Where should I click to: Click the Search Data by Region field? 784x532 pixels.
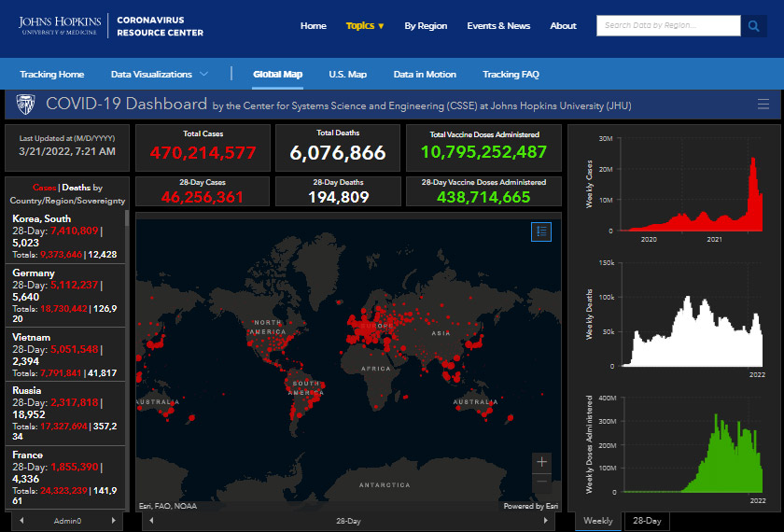tap(668, 26)
